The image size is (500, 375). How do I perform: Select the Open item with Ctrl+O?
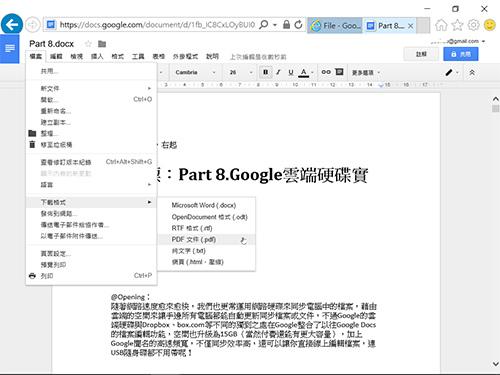coord(91,99)
